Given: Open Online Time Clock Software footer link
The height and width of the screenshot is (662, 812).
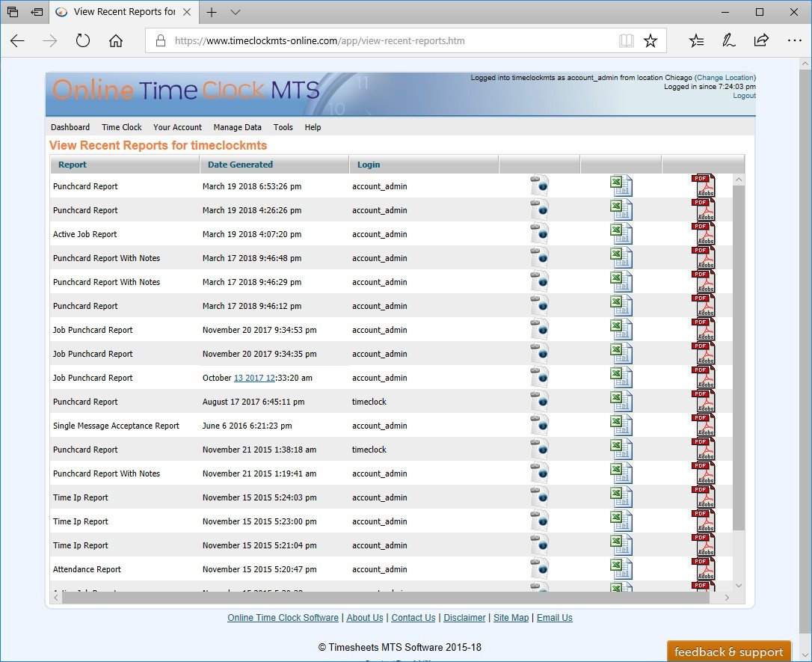Looking at the screenshot, I should coord(283,617).
